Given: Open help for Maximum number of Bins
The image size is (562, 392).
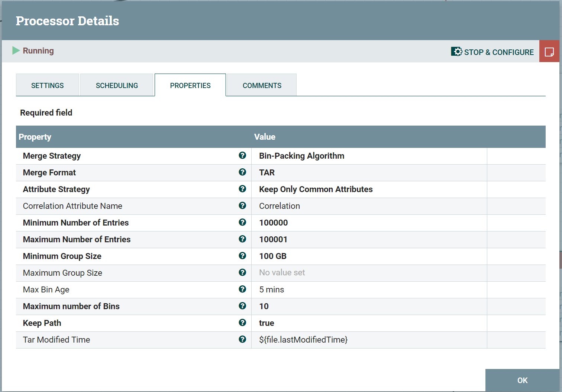Looking at the screenshot, I should [242, 306].
